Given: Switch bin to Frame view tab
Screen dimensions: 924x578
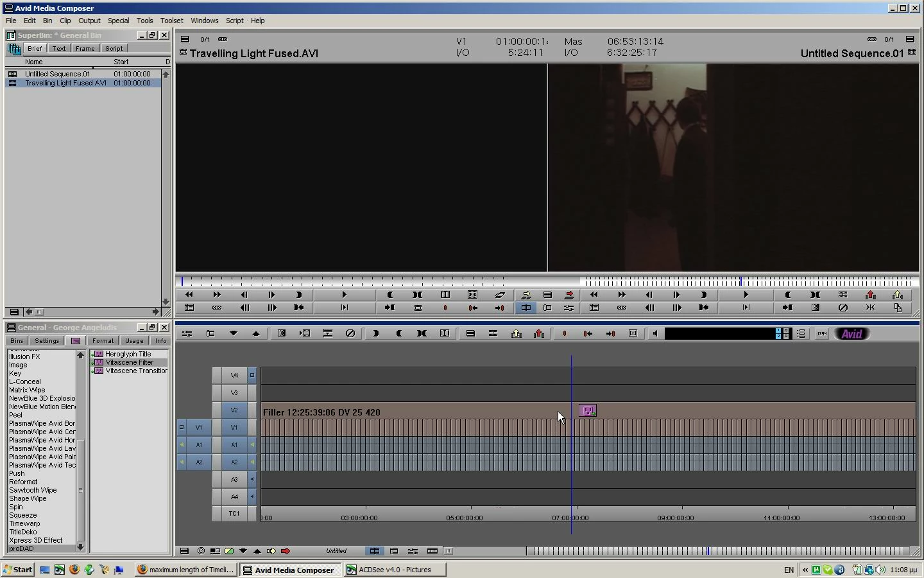Looking at the screenshot, I should 85,49.
